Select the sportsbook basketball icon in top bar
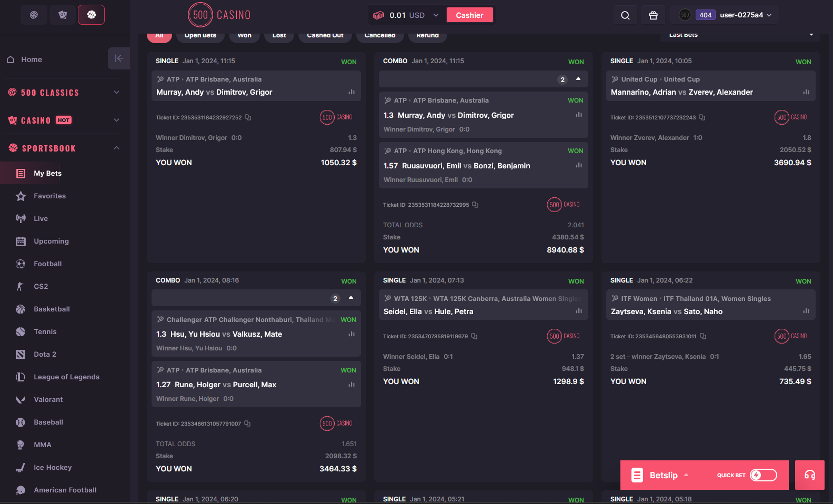 (x=92, y=15)
